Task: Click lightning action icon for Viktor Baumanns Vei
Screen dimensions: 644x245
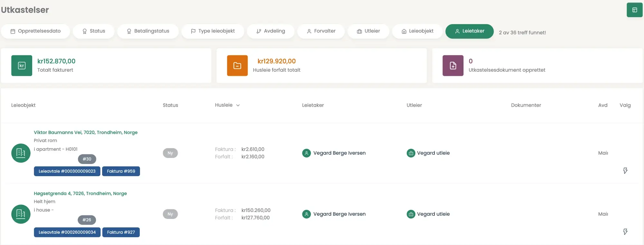Action: coord(625,170)
